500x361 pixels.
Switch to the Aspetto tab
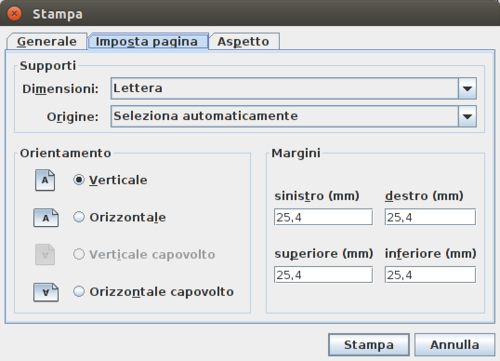[x=244, y=41]
